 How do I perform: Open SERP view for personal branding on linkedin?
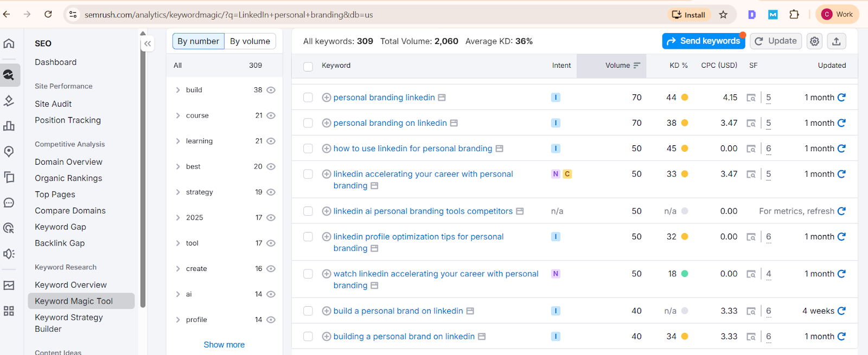[x=751, y=123]
